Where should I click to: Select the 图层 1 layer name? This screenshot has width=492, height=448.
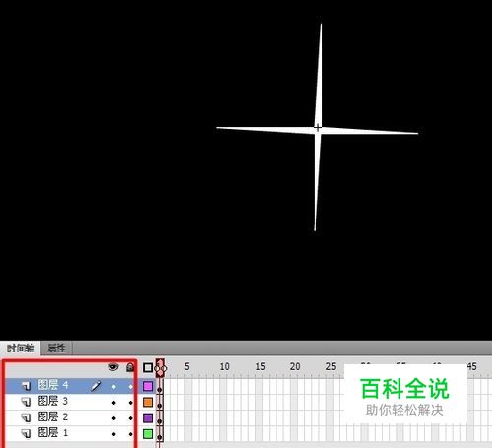[53, 433]
